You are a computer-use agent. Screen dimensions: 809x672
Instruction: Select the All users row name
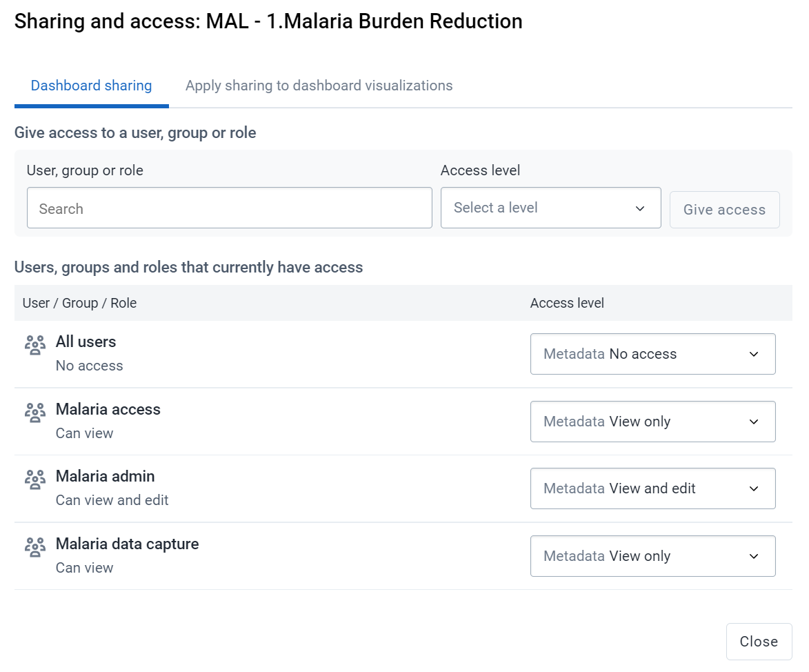tap(86, 342)
